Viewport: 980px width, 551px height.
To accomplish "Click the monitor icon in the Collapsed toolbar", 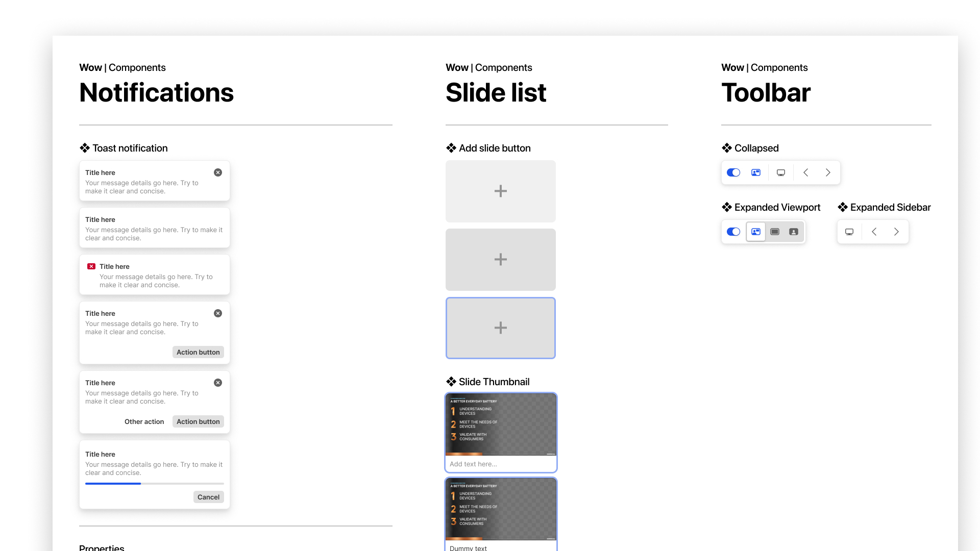I will pos(780,172).
